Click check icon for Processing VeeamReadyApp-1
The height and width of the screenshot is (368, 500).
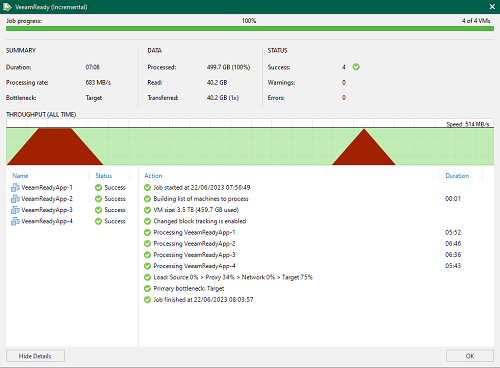[147, 233]
